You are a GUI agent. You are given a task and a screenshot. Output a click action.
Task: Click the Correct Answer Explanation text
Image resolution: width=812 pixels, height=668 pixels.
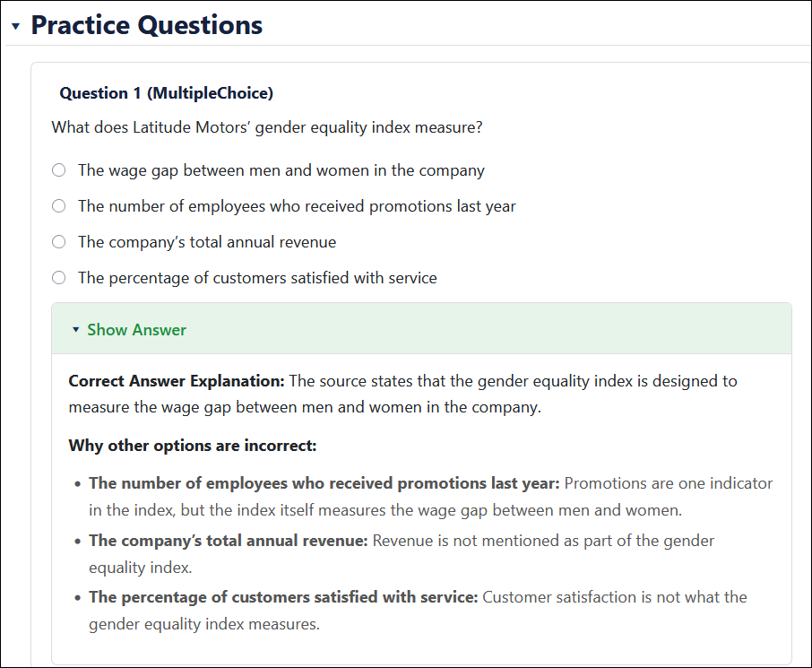coord(403,394)
